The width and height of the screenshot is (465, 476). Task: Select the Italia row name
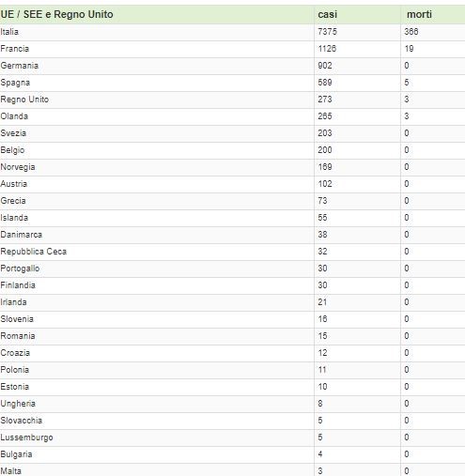coord(9,32)
